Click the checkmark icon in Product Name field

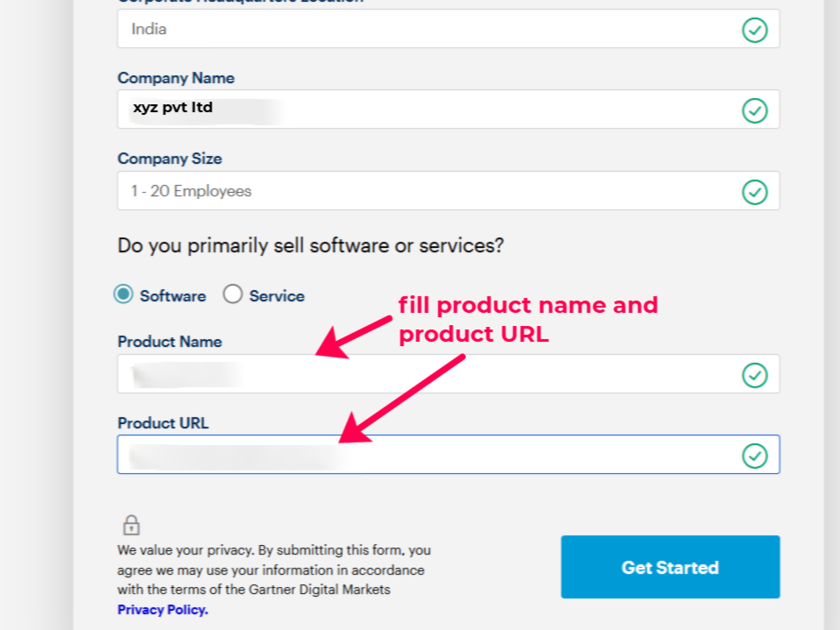point(755,375)
